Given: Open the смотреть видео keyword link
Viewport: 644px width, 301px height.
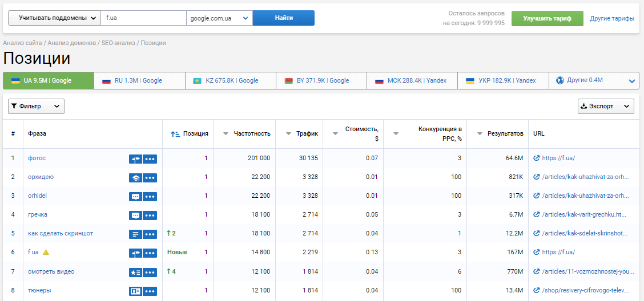Looking at the screenshot, I should click(51, 271).
